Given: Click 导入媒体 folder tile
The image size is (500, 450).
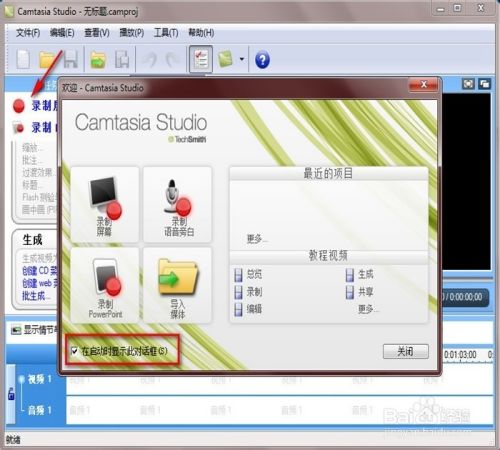Looking at the screenshot, I should [177, 285].
